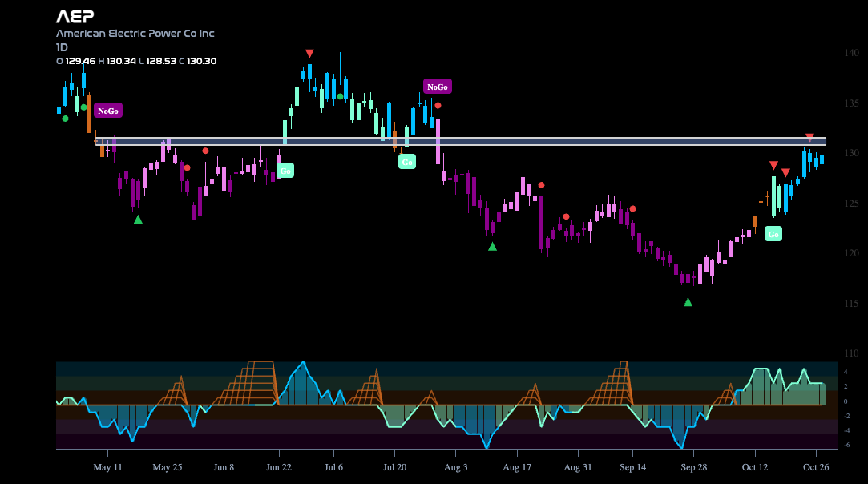868x484 pixels.
Task: Click the green dot left of the May NoGo label
Action: pos(83,107)
